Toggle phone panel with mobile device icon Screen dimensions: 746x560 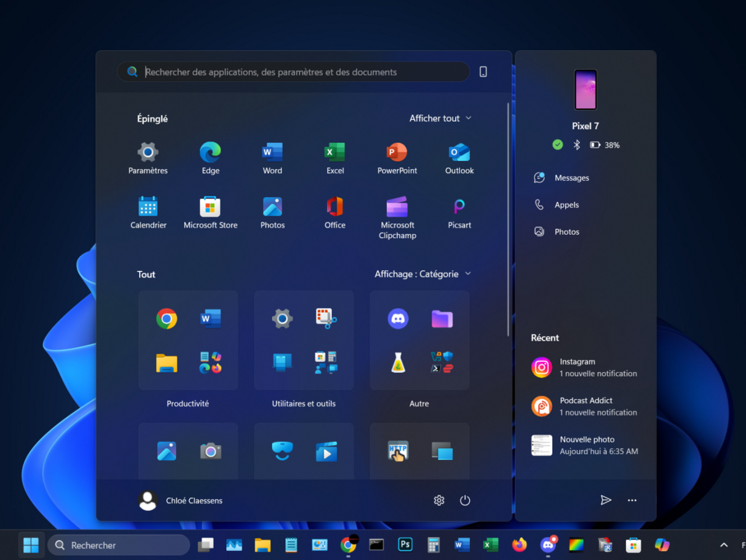[483, 72]
